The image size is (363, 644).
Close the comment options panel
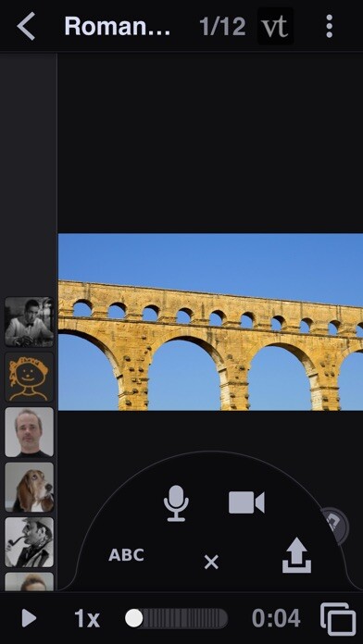[x=211, y=562]
